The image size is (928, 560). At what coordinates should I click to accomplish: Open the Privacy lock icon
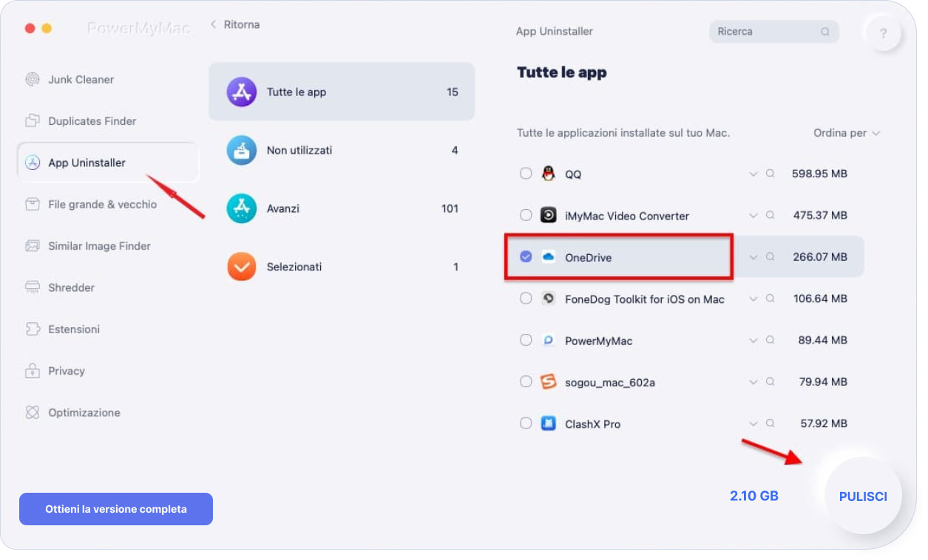(32, 371)
